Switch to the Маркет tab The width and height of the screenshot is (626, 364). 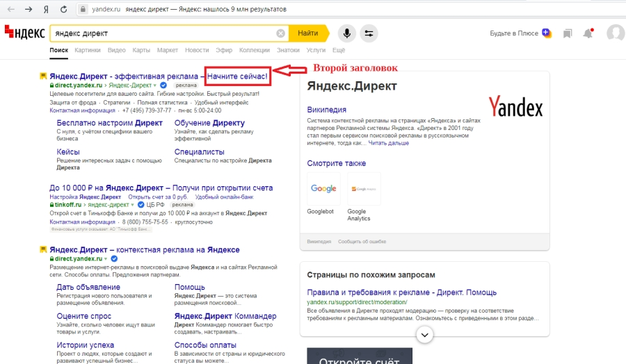pos(167,50)
